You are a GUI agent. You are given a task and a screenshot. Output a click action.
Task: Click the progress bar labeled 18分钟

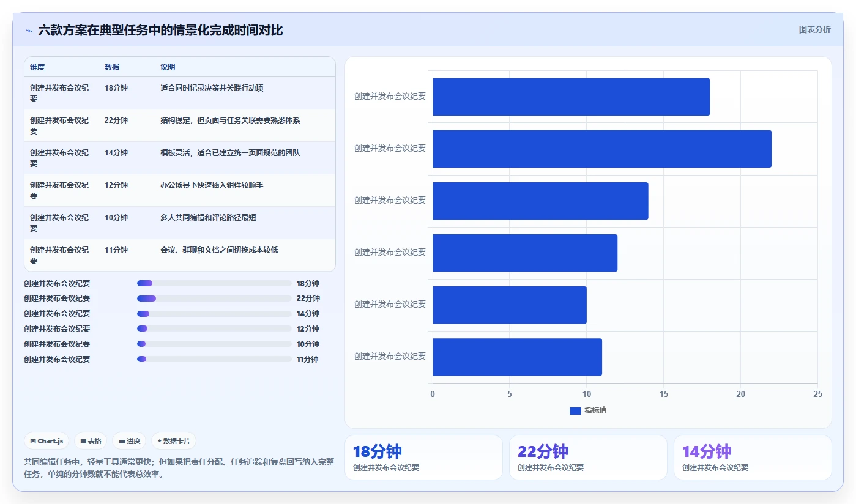pos(214,283)
